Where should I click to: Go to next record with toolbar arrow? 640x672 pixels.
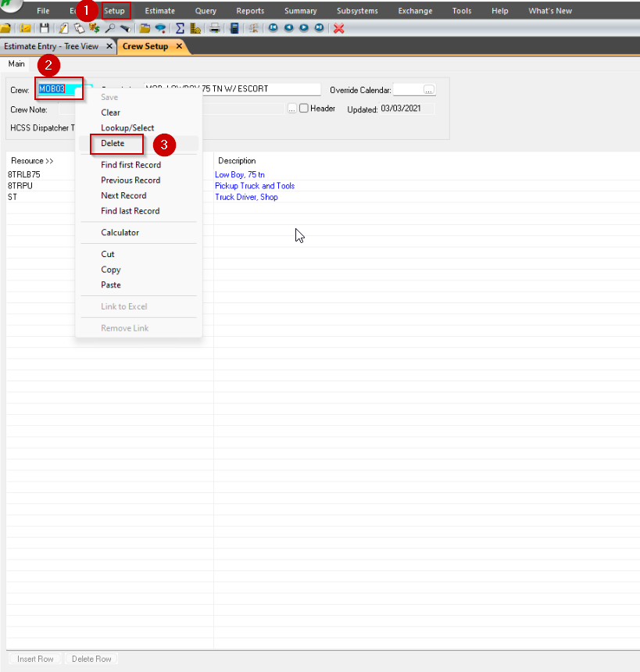pyautogui.click(x=304, y=28)
